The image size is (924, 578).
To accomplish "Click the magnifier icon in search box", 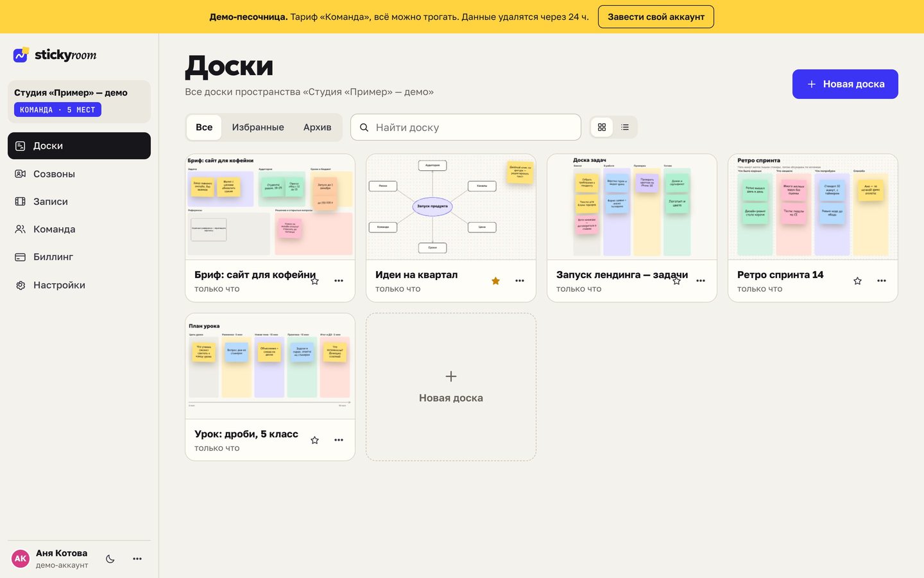I will point(364,127).
